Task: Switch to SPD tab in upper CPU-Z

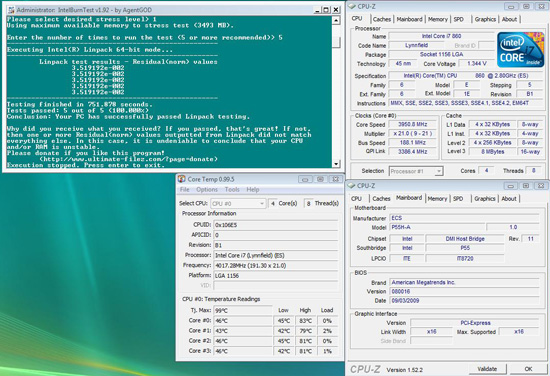Action: [x=458, y=19]
